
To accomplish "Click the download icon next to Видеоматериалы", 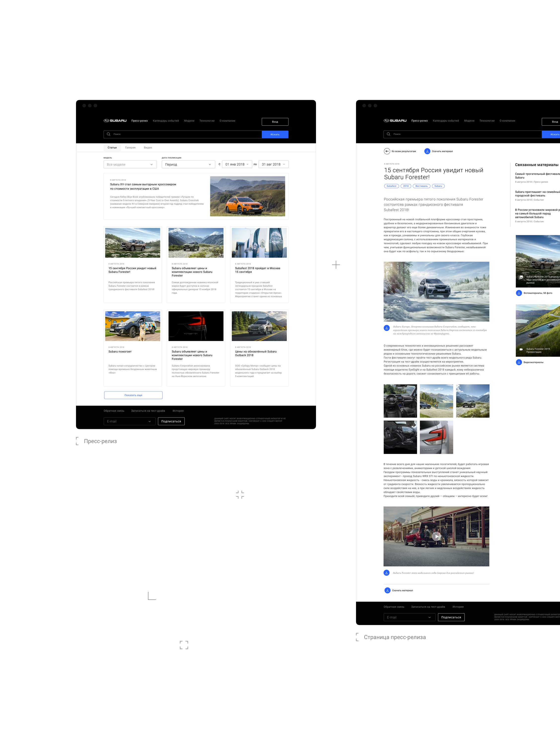I will (519, 362).
